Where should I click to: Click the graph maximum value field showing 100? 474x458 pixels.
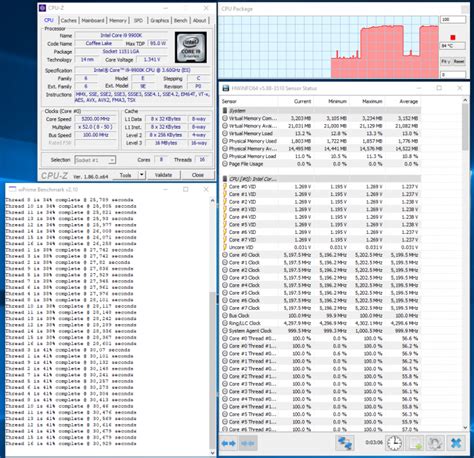click(x=453, y=20)
